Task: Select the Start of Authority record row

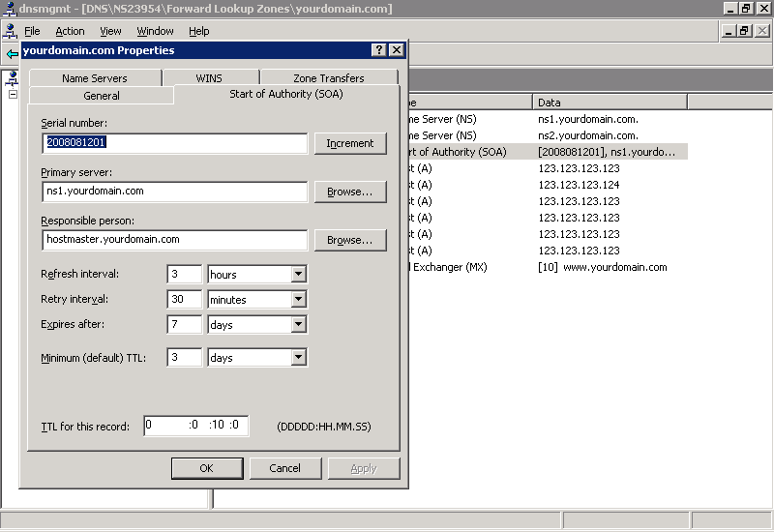Action: coord(548,152)
